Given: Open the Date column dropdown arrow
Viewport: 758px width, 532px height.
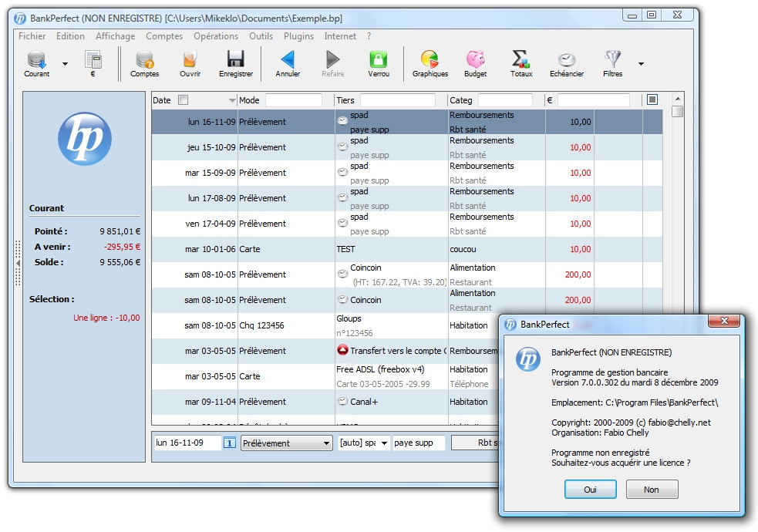Looking at the screenshot, I should (x=233, y=99).
